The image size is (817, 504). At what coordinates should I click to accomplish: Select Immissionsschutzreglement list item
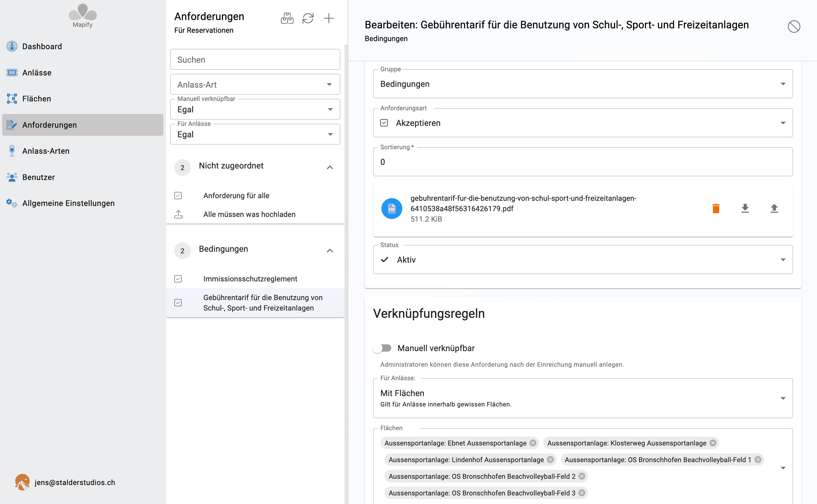(x=255, y=279)
